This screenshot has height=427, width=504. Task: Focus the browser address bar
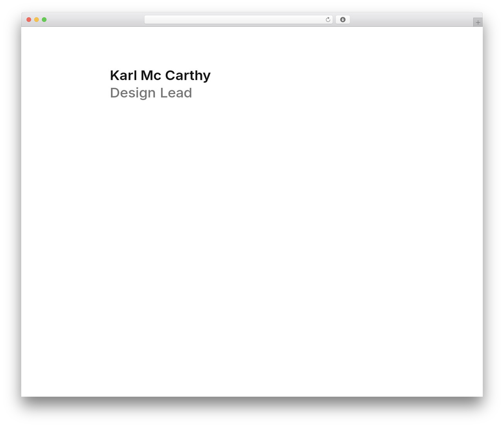click(x=238, y=20)
